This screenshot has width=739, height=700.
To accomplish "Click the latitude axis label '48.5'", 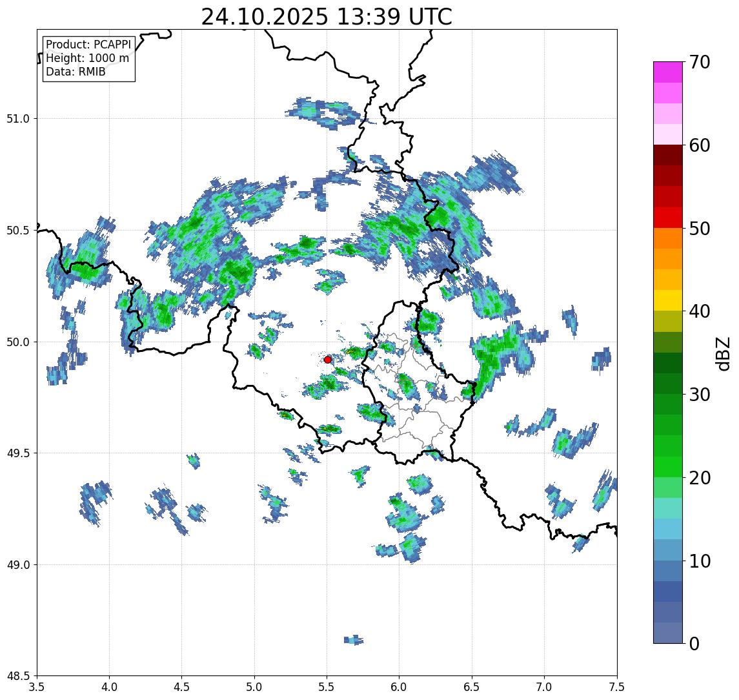I will click(x=18, y=676).
